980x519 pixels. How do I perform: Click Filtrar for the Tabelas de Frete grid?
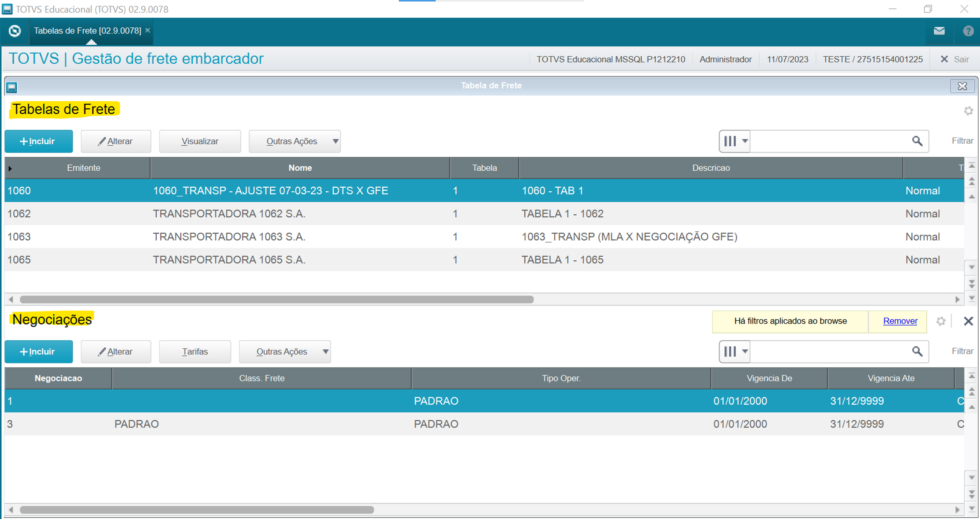tap(962, 141)
